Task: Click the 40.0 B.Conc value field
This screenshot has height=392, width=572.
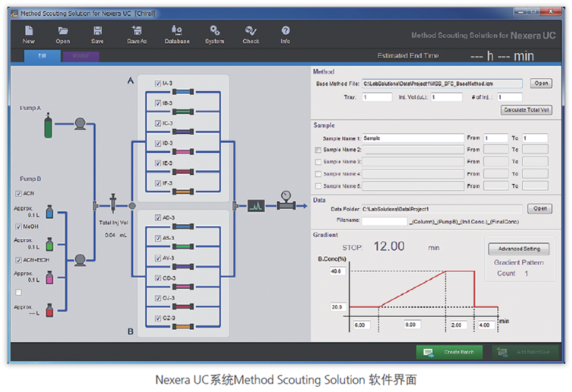Action: point(334,271)
